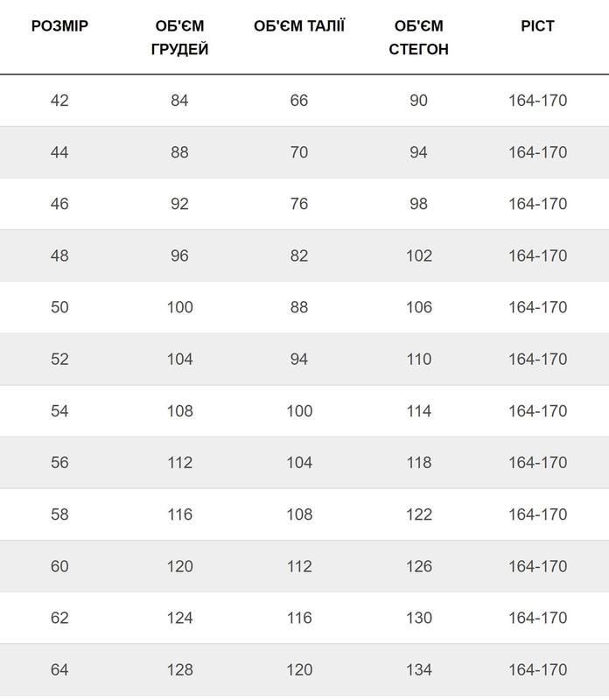
Task: Select the ОБ'ЄМ ТАЛІЇ column header
Action: (299, 25)
